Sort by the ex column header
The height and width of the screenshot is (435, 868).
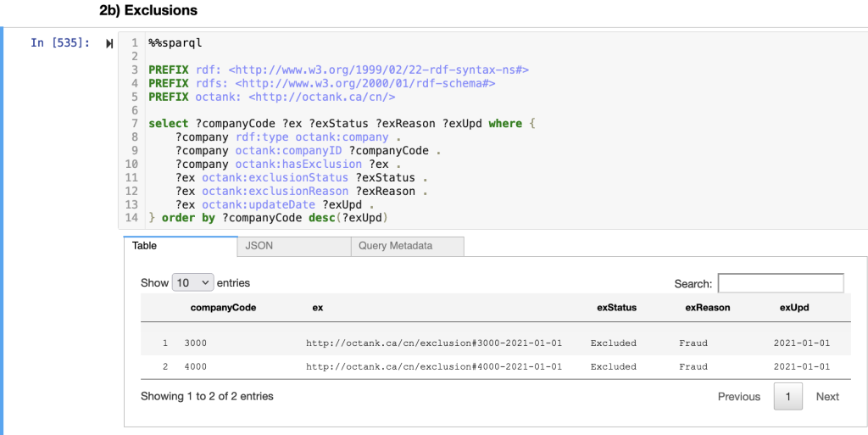(x=318, y=308)
